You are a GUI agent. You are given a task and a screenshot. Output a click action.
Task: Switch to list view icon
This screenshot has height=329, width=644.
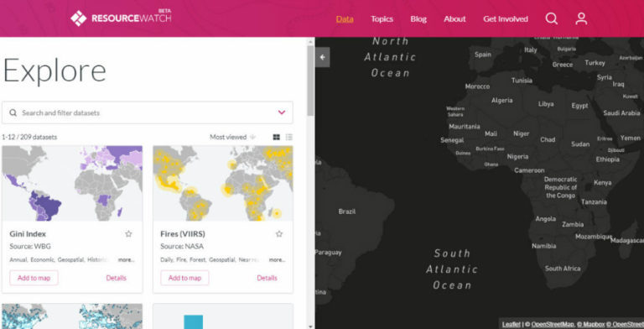(x=289, y=137)
